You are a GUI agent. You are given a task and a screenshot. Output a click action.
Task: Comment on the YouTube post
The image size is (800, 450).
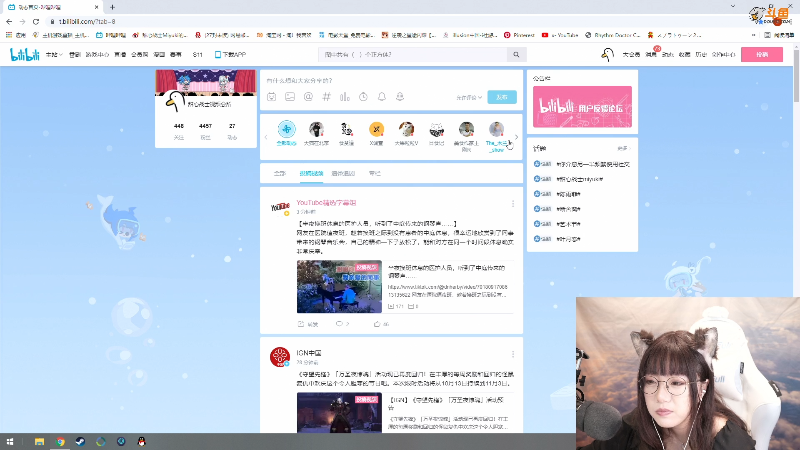(342, 324)
